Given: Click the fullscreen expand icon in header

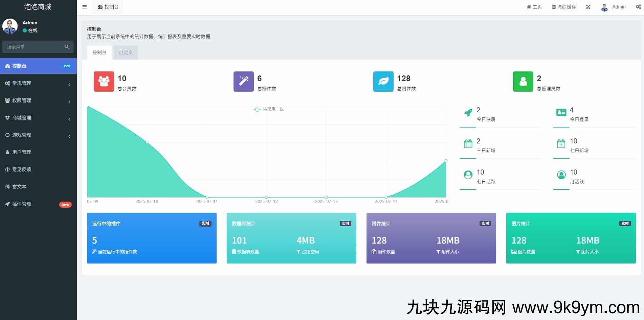Looking at the screenshot, I should coord(588,7).
